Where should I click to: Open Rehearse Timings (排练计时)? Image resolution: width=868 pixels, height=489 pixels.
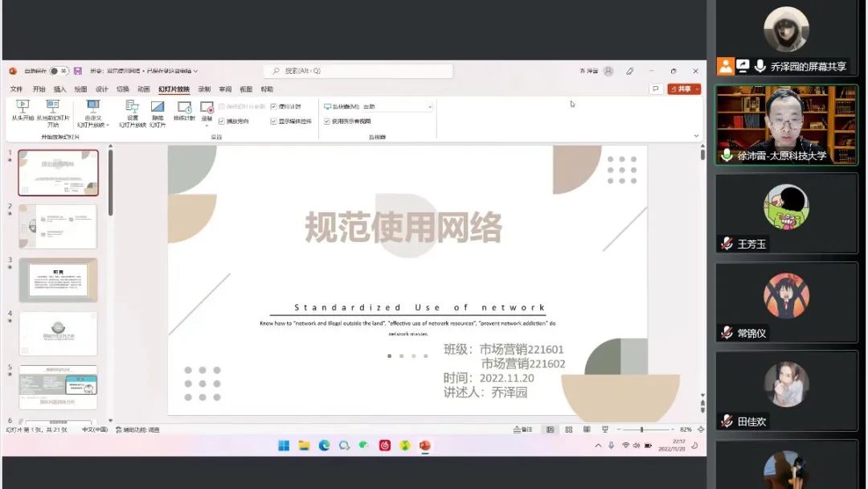tap(185, 110)
